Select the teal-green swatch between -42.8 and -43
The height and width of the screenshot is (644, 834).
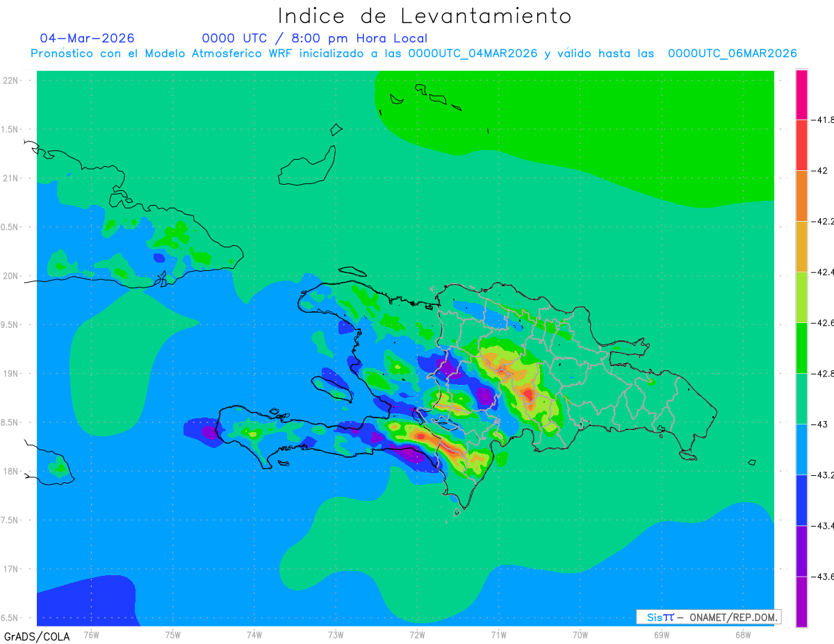[x=801, y=398]
